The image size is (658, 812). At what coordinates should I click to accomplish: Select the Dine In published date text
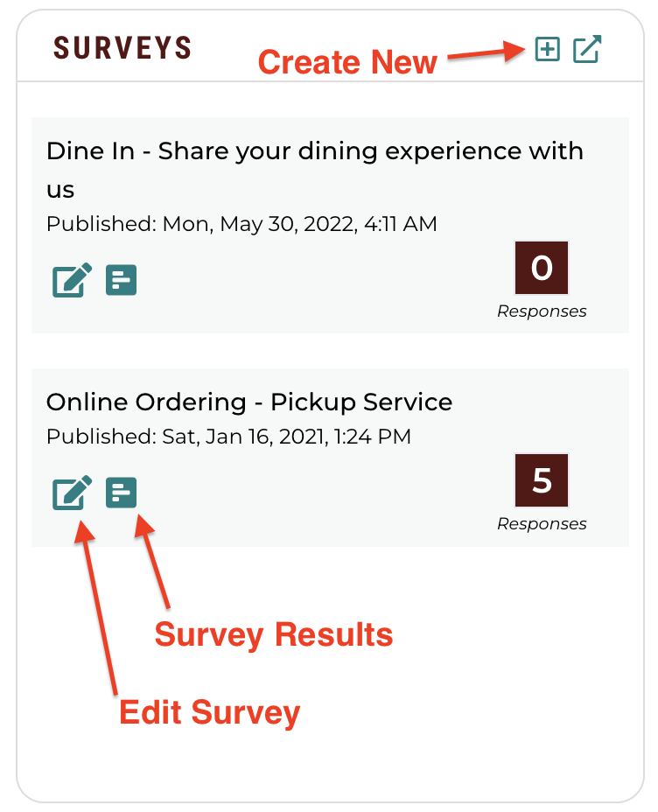tap(241, 224)
